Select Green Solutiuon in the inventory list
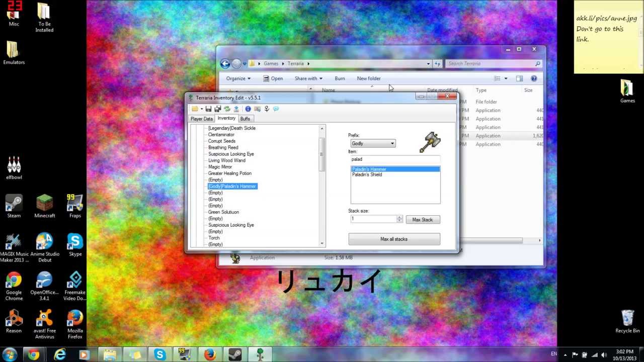 click(x=223, y=212)
